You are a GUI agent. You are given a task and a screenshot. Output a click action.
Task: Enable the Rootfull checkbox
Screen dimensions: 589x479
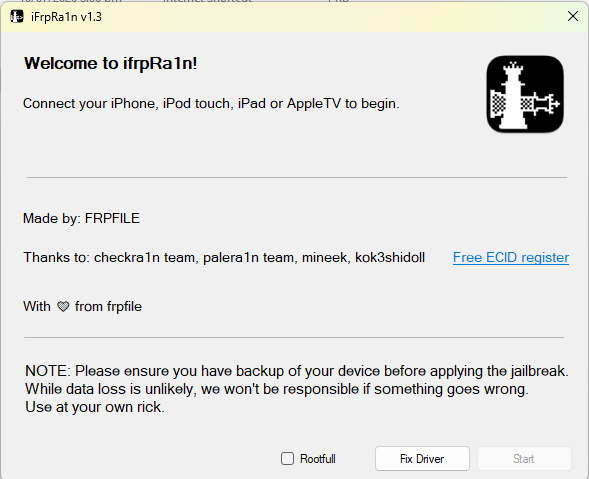pyautogui.click(x=287, y=458)
